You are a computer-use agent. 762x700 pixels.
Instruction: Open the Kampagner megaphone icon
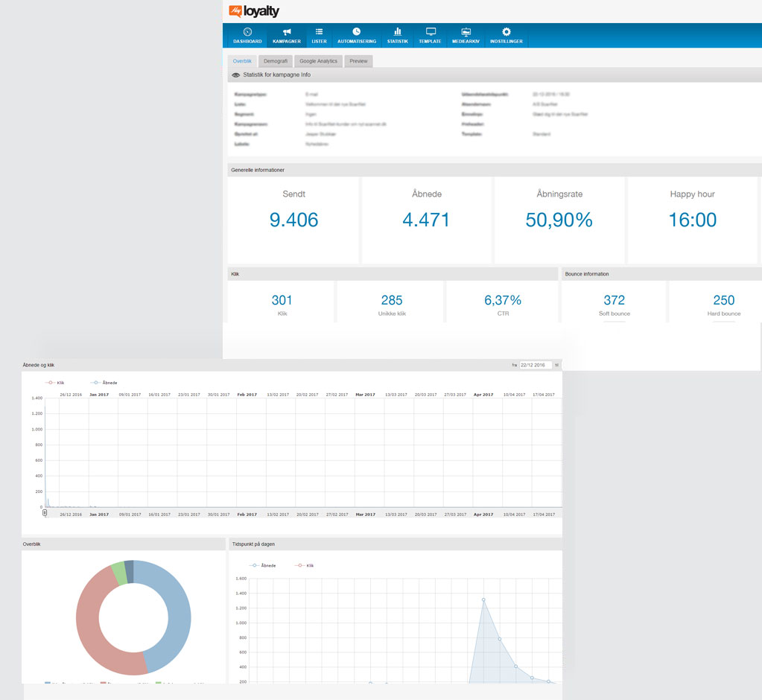click(x=287, y=31)
